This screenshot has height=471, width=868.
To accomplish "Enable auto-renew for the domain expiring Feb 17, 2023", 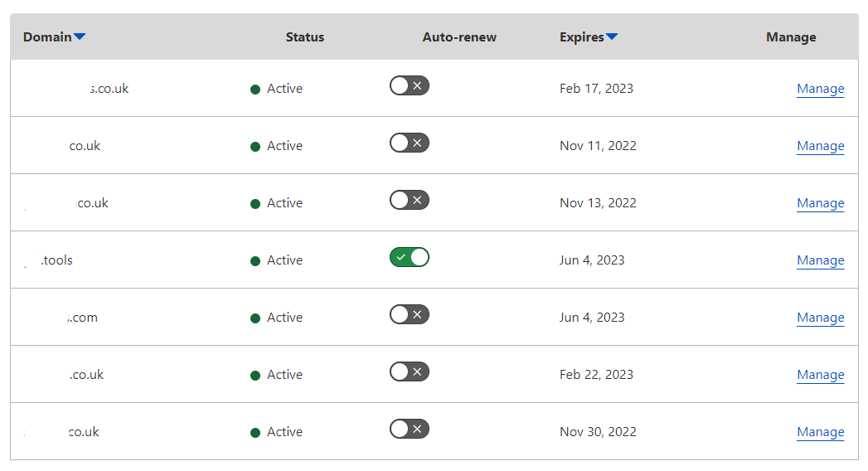I will [410, 86].
